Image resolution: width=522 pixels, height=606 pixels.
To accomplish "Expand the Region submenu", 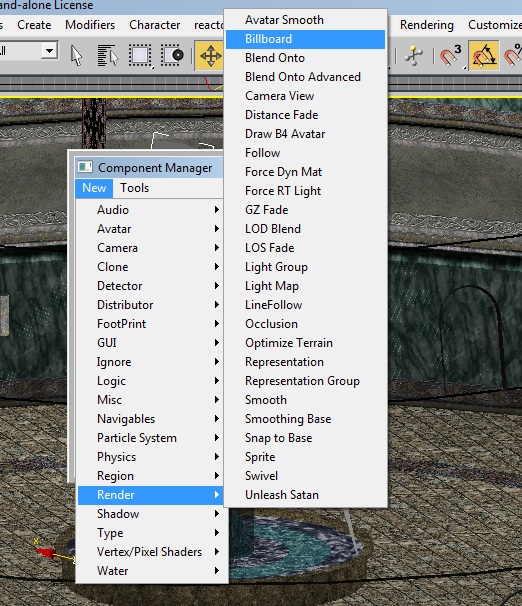I will click(x=150, y=476).
